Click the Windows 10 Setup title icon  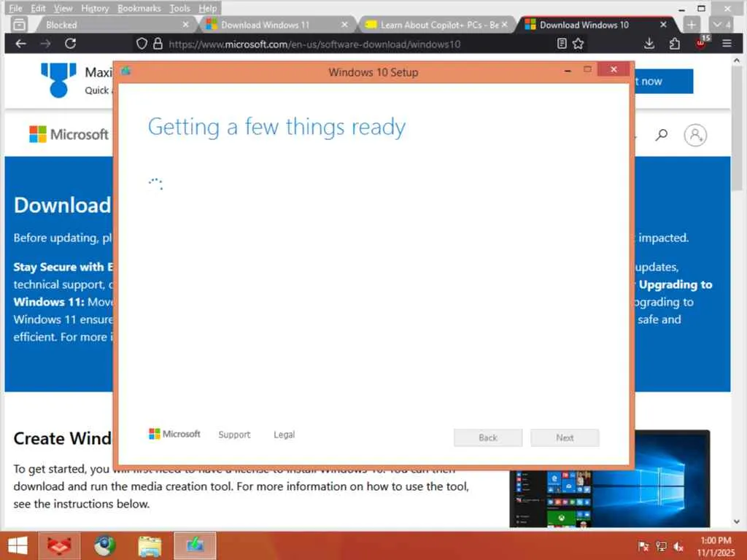pyautogui.click(x=125, y=71)
